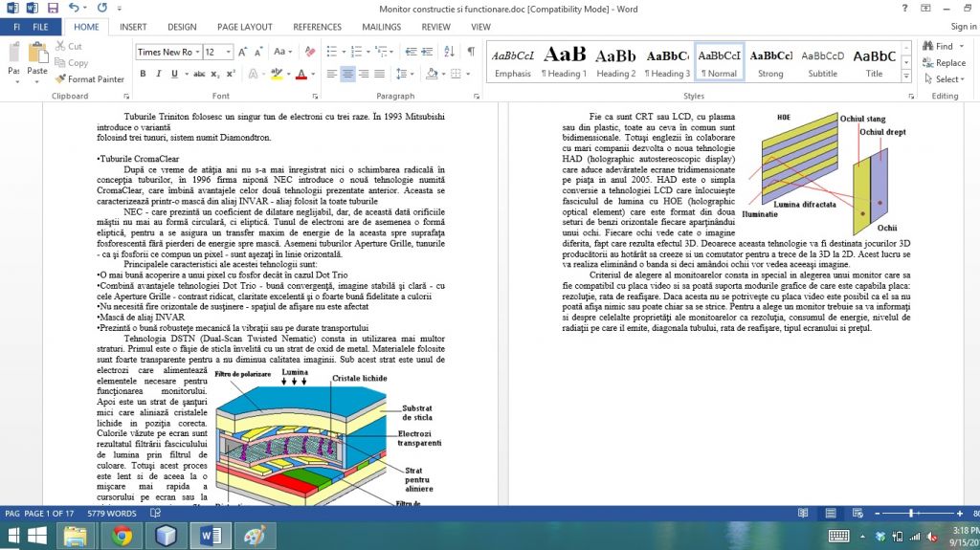This screenshot has width=980, height=550.
Task: Toggle Italic formatting
Action: click(161, 74)
